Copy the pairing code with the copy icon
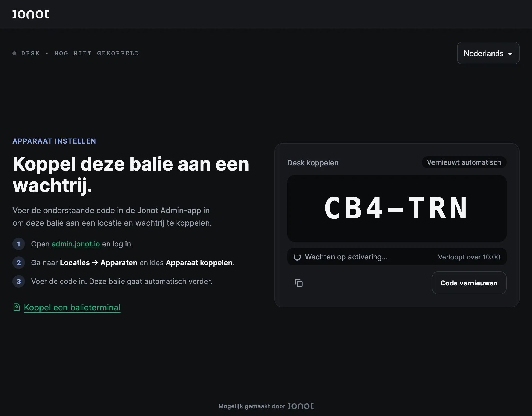 299,283
